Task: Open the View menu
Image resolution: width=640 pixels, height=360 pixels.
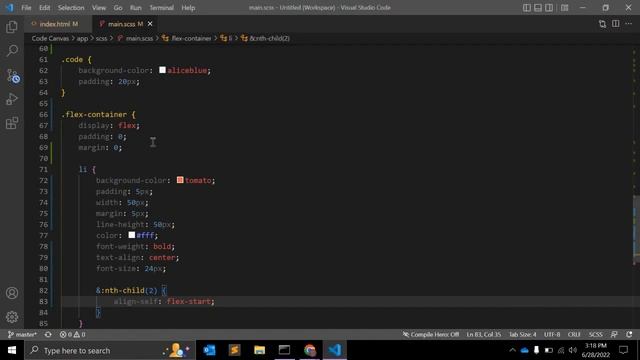Action: coord(98,7)
